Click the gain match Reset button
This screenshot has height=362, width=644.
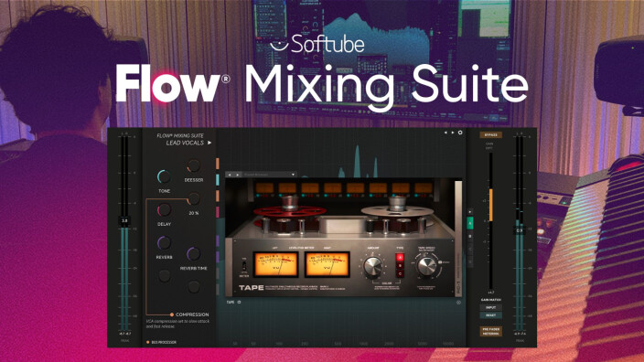point(491,315)
